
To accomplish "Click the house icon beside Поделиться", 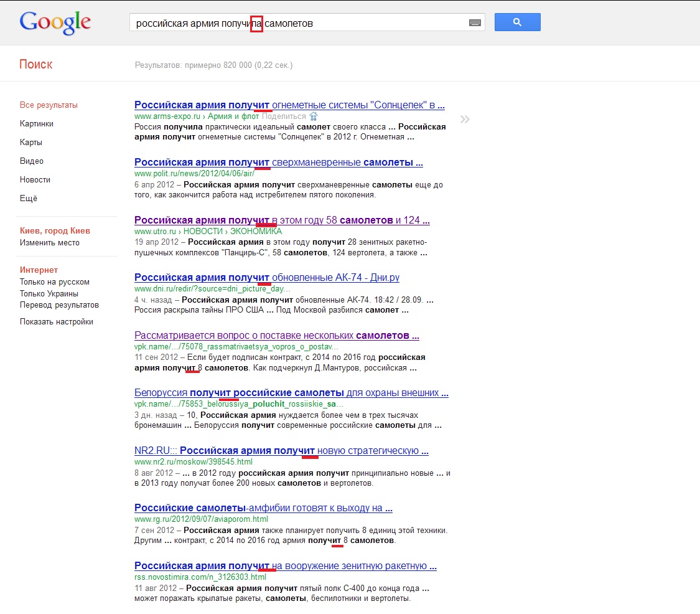I will [314, 116].
